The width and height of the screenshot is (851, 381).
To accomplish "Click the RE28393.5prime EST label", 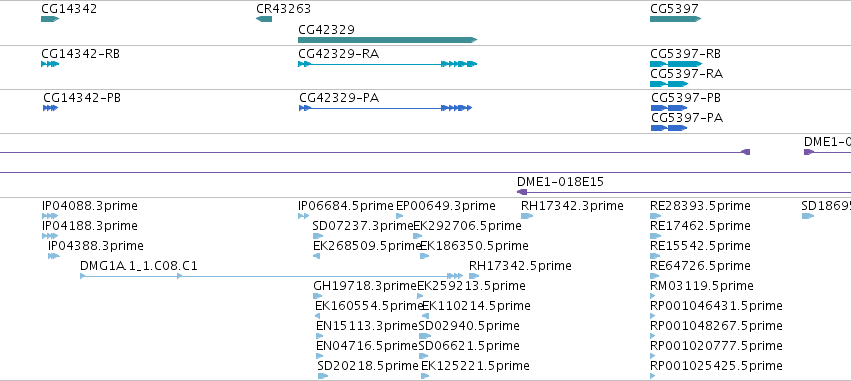I will pos(700,206).
